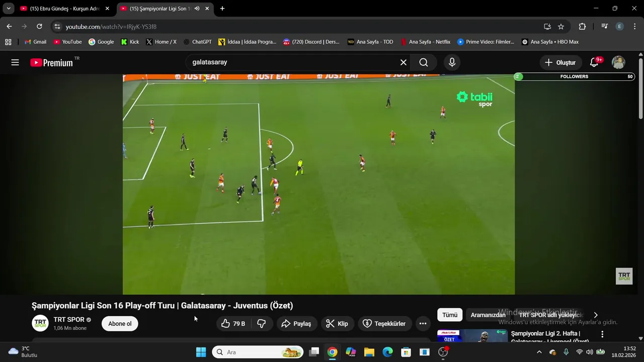This screenshot has width=644, height=362.
Task: Close the Şampiyonlar Ligi tab
Action: pos(207,9)
